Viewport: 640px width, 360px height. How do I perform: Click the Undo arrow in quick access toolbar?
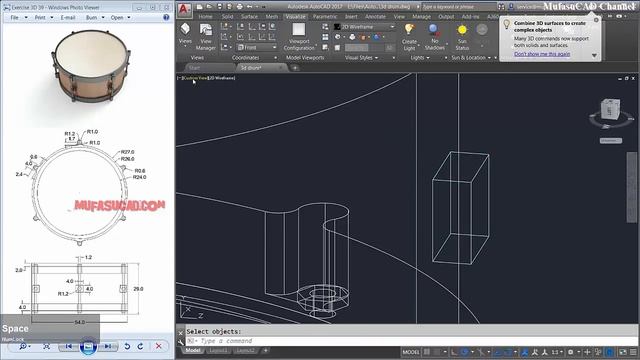click(x=249, y=7)
